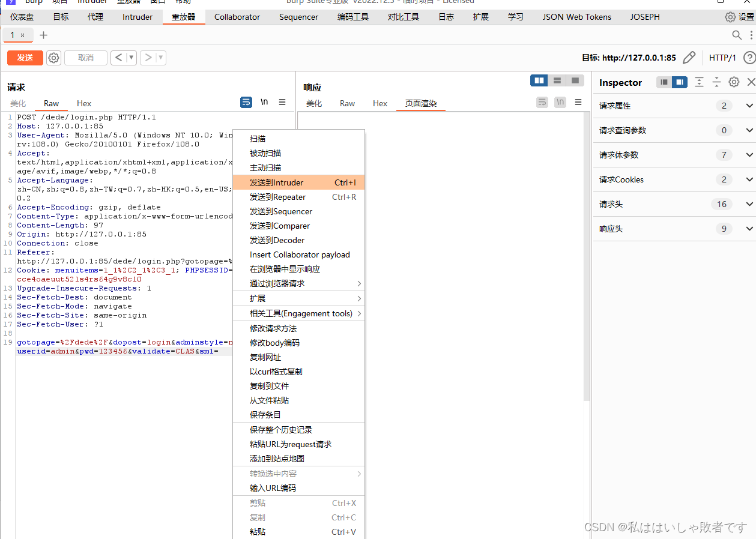Switch Inspector to the right panel layout icon
Image resolution: width=756 pixels, height=539 pixels.
coord(680,82)
